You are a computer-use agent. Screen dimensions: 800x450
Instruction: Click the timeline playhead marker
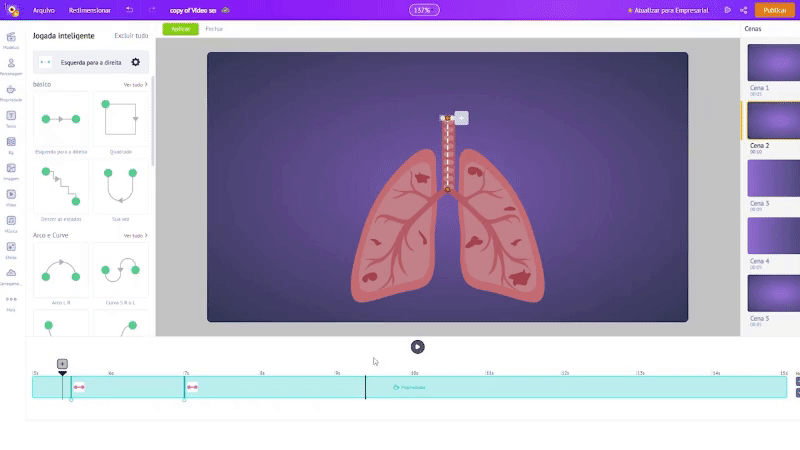(x=62, y=365)
